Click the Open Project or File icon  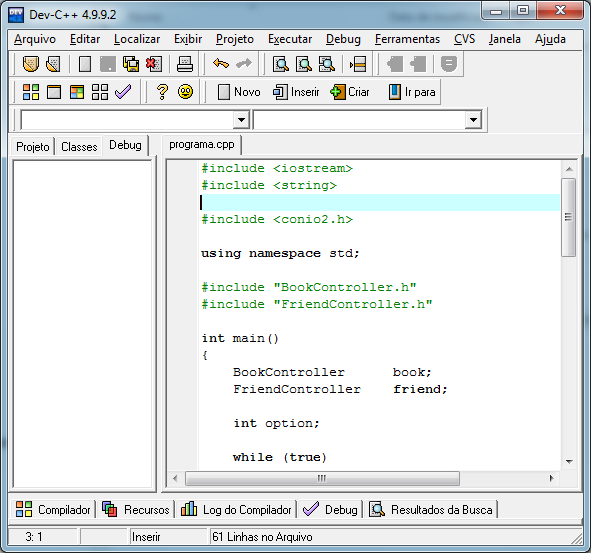pyautogui.click(x=53, y=64)
